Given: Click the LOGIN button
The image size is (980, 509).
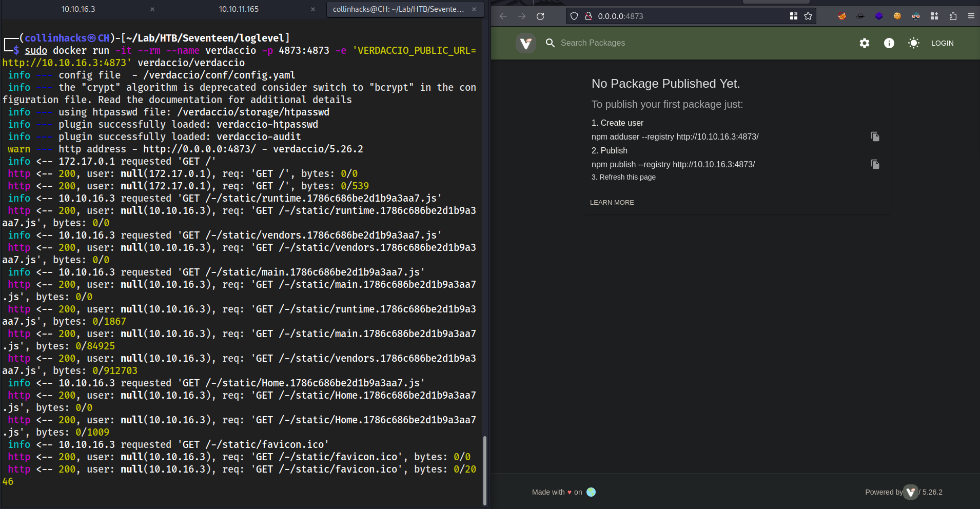Looking at the screenshot, I should (943, 43).
